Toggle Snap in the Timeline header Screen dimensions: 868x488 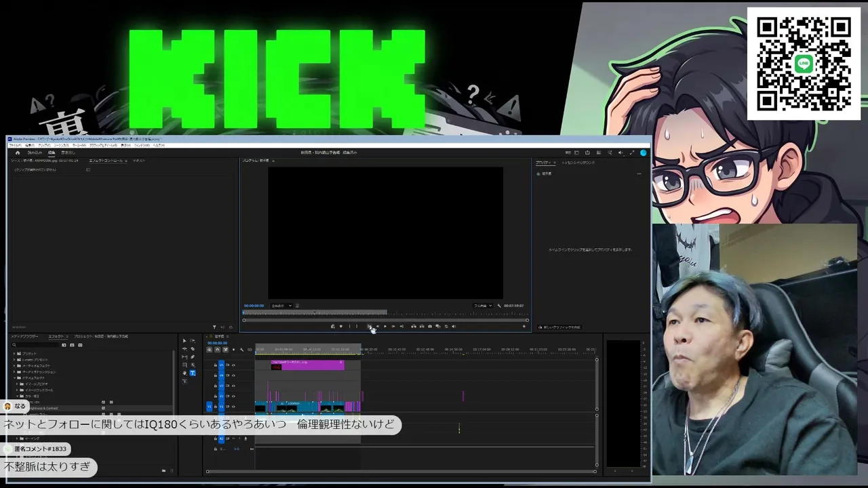coord(217,350)
